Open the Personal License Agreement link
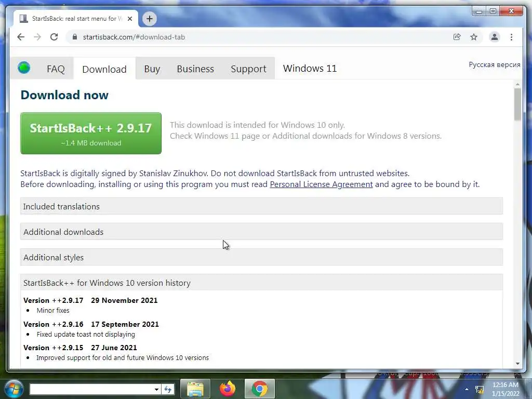Screen dimensions: 532x399 click(x=321, y=184)
